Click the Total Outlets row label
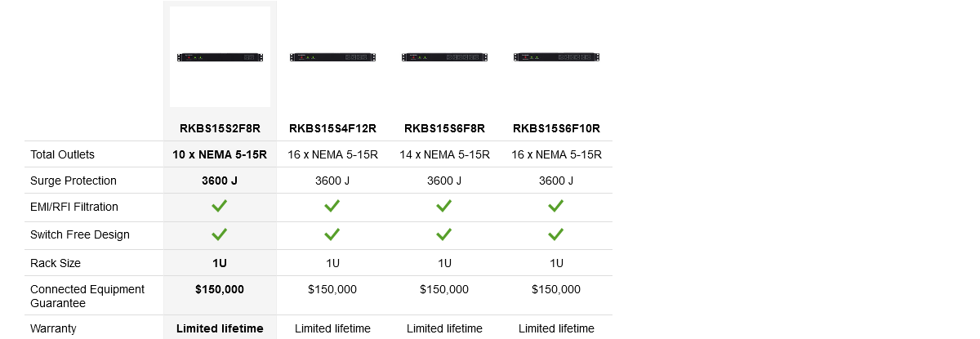The width and height of the screenshot is (980, 339). pos(62,154)
